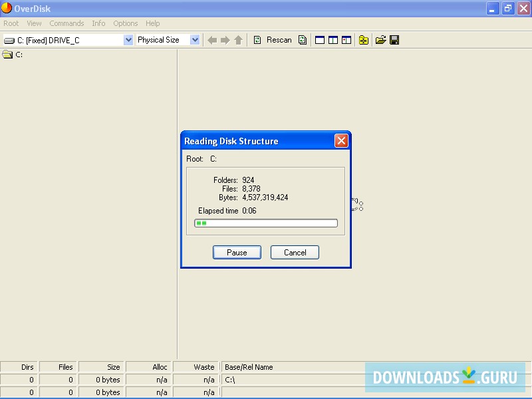Image resolution: width=532 pixels, height=399 pixels.
Task: Open the Commands menu
Action: click(66, 23)
